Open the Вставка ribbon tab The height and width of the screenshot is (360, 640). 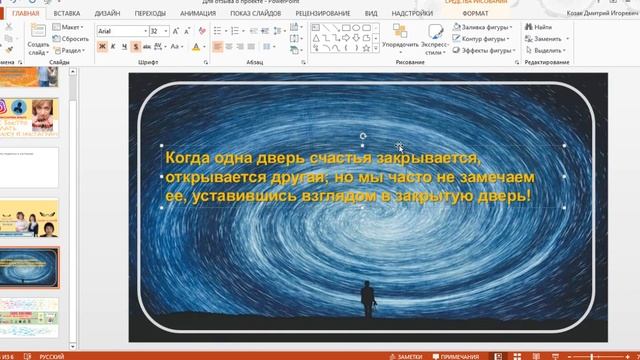pyautogui.click(x=67, y=13)
